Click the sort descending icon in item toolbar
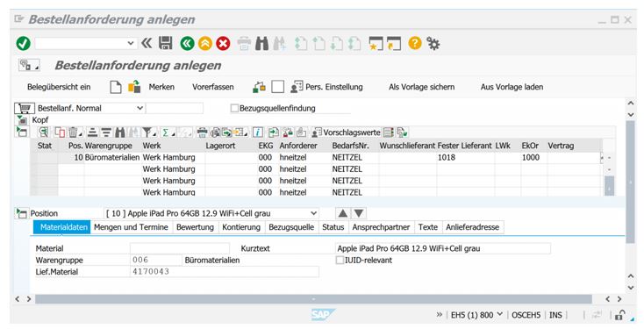Screen dimensions: 644x329 pyautogui.click(x=106, y=132)
